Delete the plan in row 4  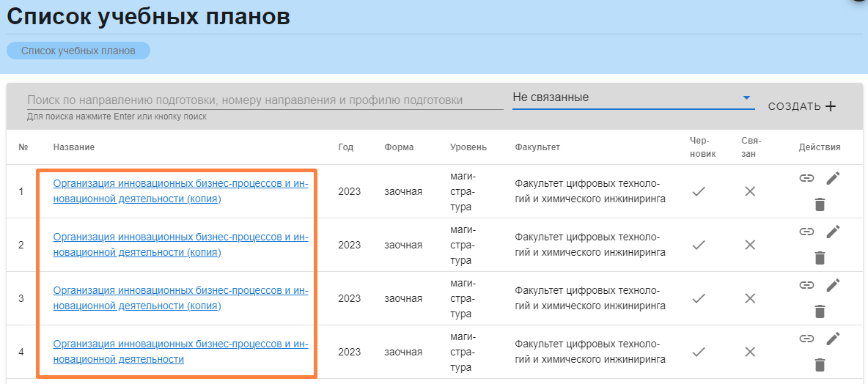tap(820, 365)
